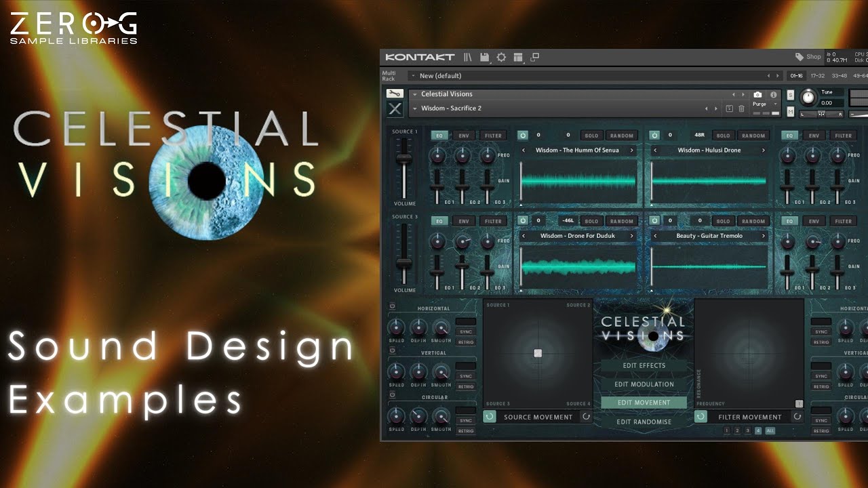Select previous sample before Beauty - Guitar Tremolo
The height and width of the screenshot is (488, 868).
(x=655, y=236)
